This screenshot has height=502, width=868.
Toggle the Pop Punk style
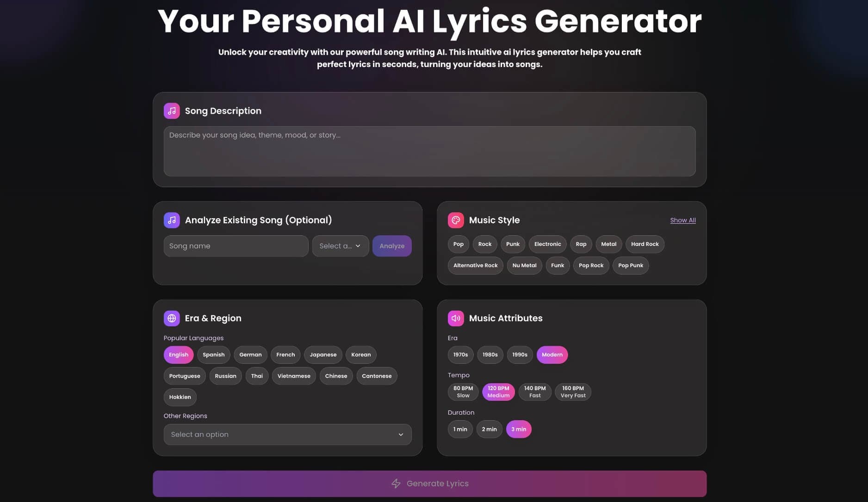click(x=630, y=265)
